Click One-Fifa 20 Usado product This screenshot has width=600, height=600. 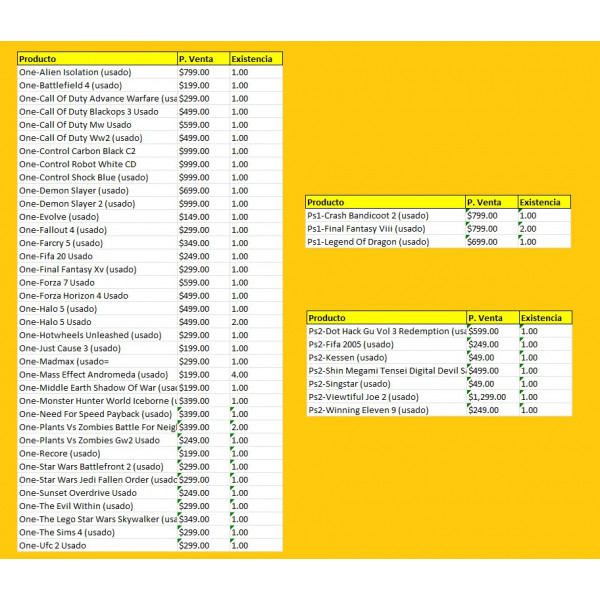click(97, 256)
